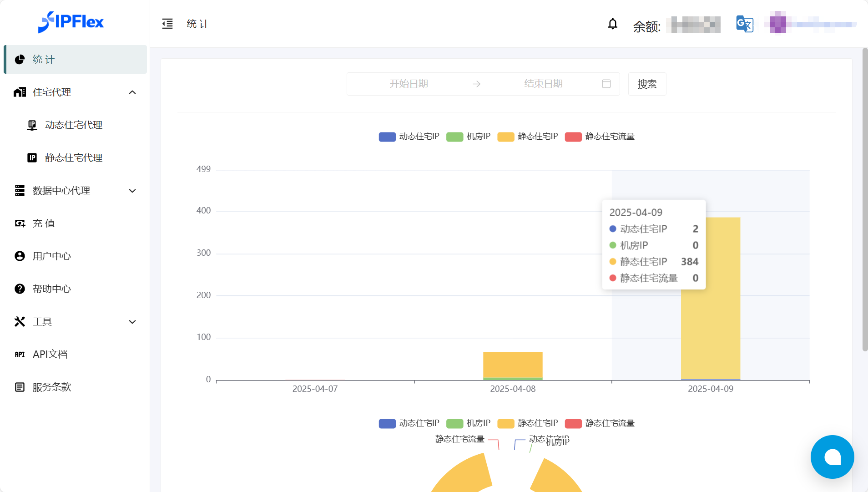Click the IPFlex logo
Image resolution: width=868 pixels, height=492 pixels.
(71, 22)
